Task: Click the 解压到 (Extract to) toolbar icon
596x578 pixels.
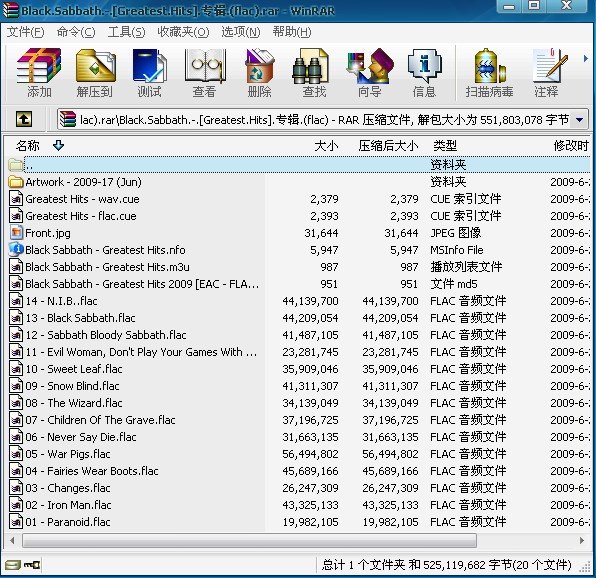Action: 95,65
